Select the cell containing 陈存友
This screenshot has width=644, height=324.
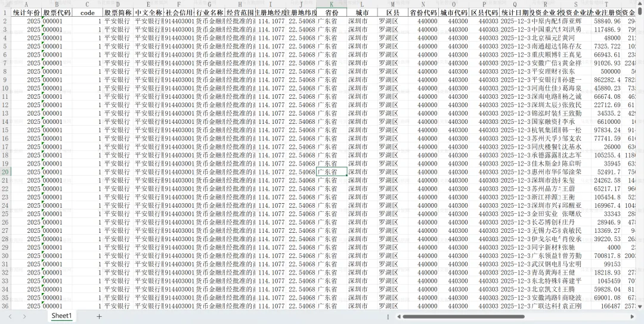click(x=576, y=46)
